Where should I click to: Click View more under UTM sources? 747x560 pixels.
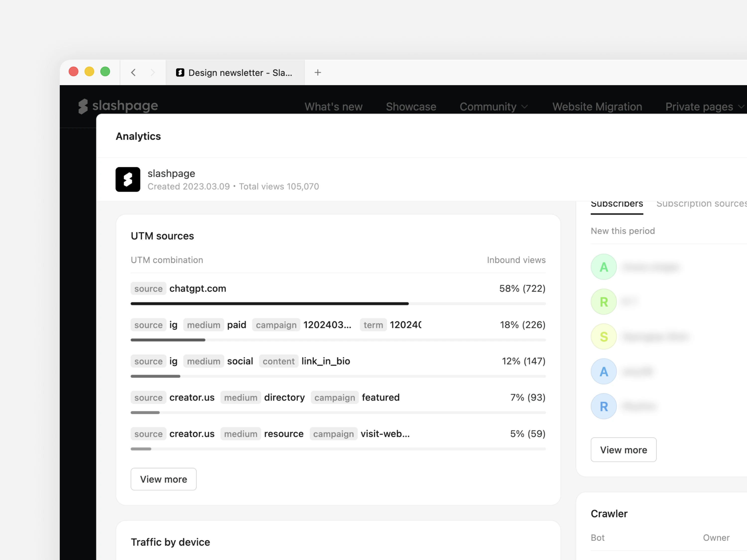coord(164,479)
